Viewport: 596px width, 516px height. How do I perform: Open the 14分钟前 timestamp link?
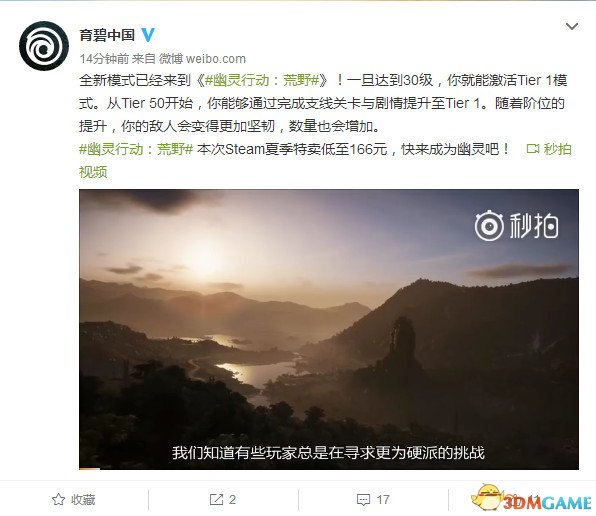(x=104, y=59)
